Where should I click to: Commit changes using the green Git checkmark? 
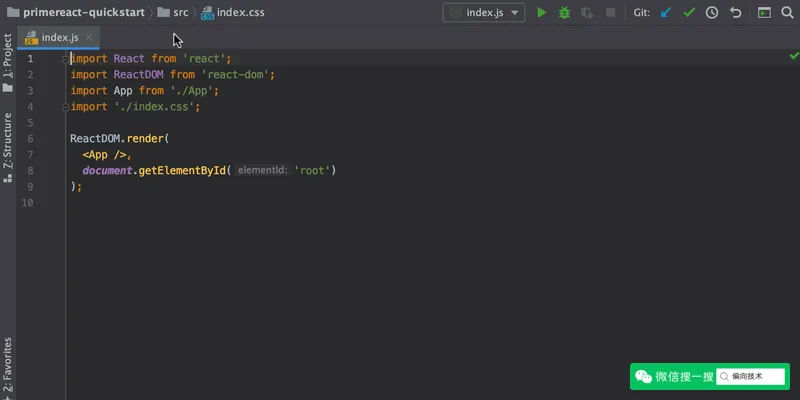tap(689, 13)
